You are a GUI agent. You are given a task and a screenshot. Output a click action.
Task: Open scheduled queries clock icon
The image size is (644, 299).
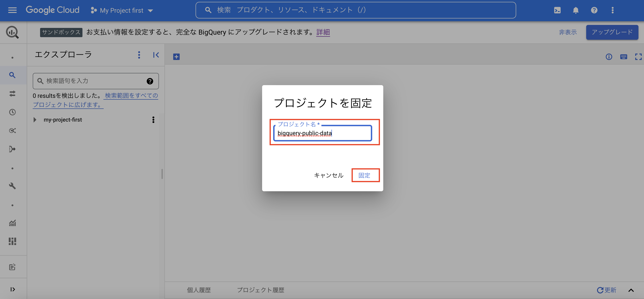point(12,112)
